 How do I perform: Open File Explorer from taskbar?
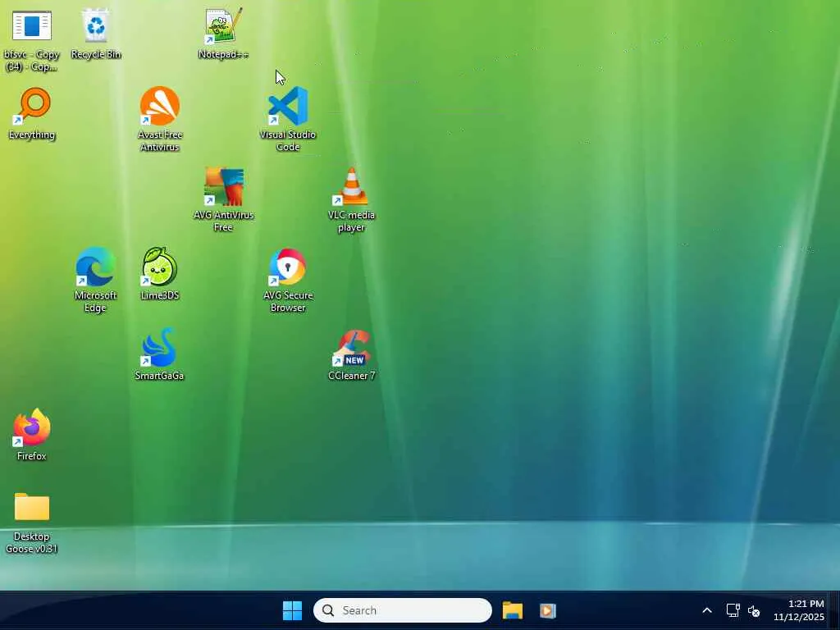tap(513, 610)
